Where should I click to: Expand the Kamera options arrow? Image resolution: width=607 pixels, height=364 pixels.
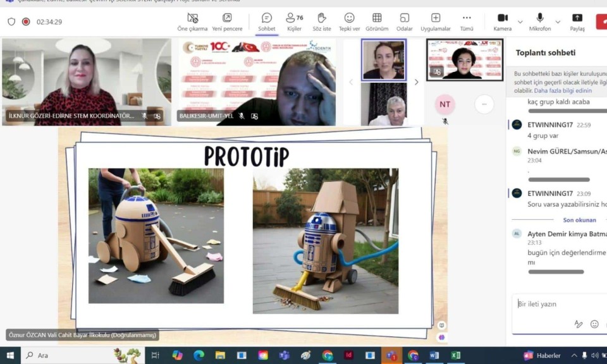[520, 22]
